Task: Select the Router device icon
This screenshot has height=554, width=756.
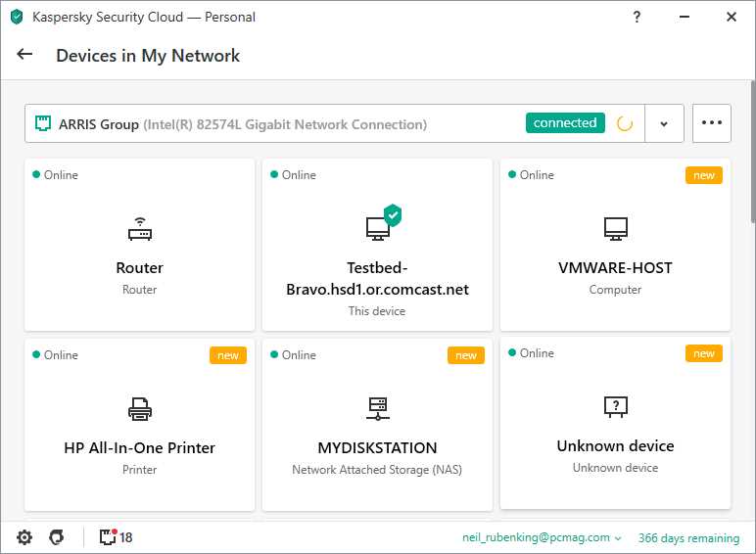Action: [140, 229]
